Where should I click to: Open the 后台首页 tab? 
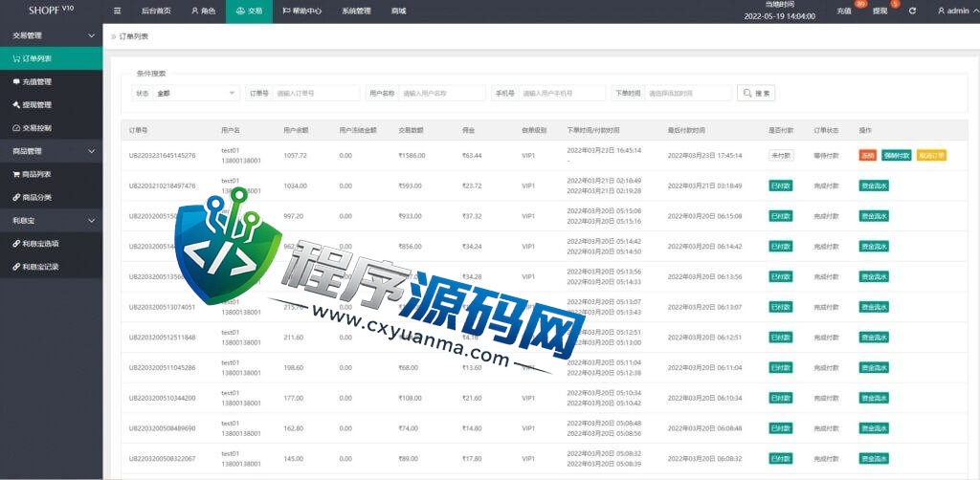point(156,11)
